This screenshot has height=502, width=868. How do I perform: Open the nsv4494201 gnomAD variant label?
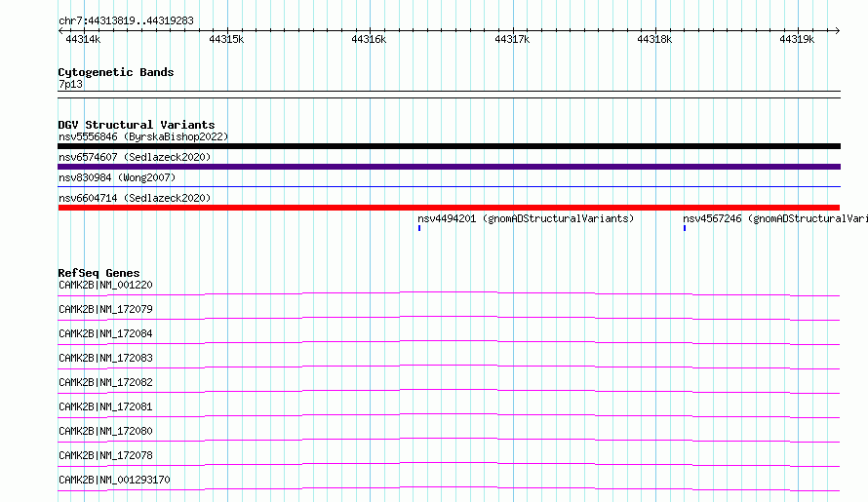pos(526,218)
